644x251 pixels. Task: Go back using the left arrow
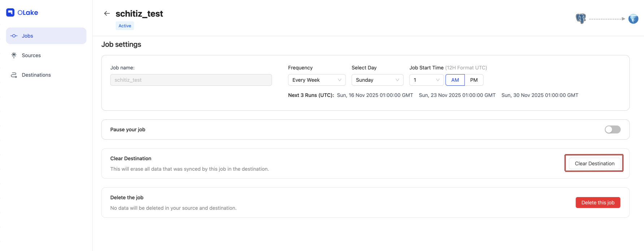click(107, 14)
